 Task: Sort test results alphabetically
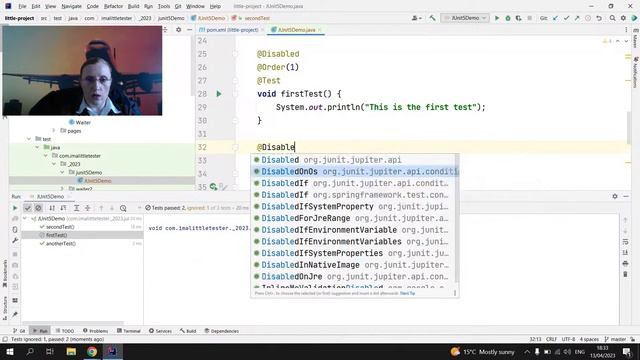pos(52,208)
